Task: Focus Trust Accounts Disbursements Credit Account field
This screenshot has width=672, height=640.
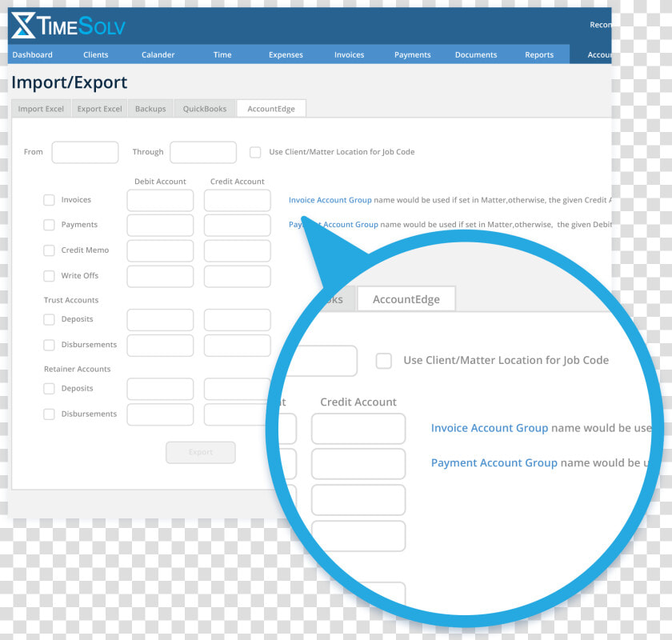Action: click(x=238, y=346)
